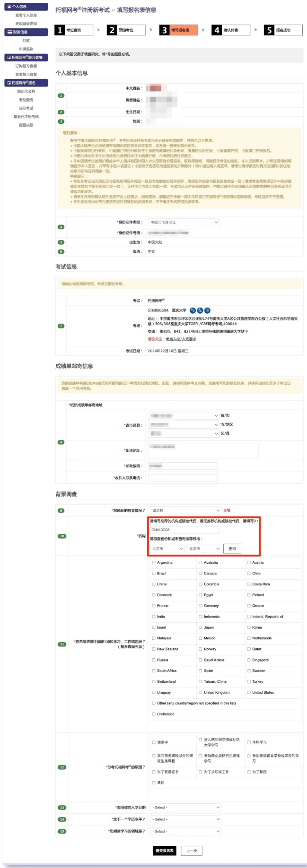Check the 为了移民 reason checkbox
The width and height of the screenshot is (307, 868).
tap(249, 772)
